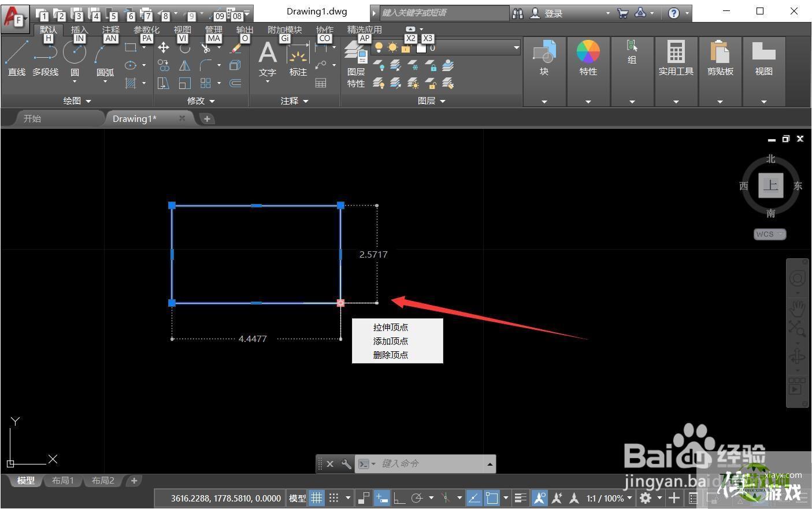Activate the Move tool
This screenshot has height=509, width=812.
pyautogui.click(x=164, y=47)
